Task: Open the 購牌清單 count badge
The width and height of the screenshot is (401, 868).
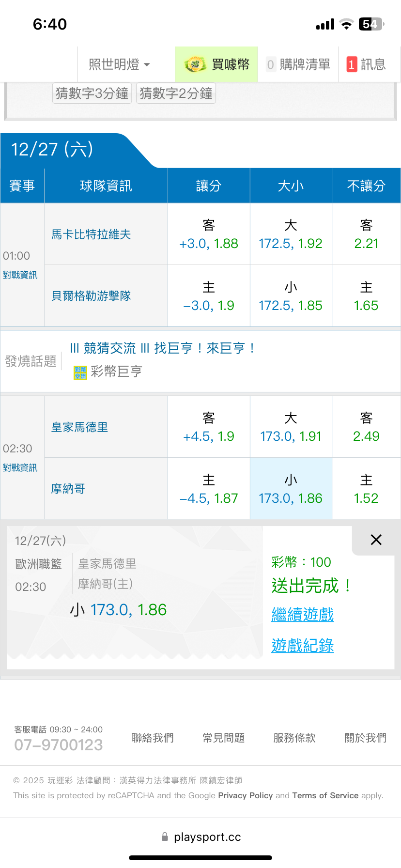Action: coord(270,64)
